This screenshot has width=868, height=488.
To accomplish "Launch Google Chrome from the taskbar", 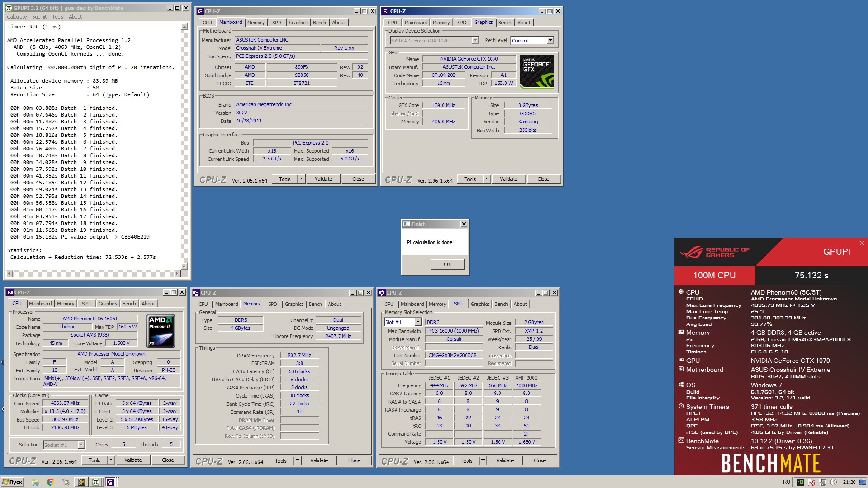I will pos(51,482).
